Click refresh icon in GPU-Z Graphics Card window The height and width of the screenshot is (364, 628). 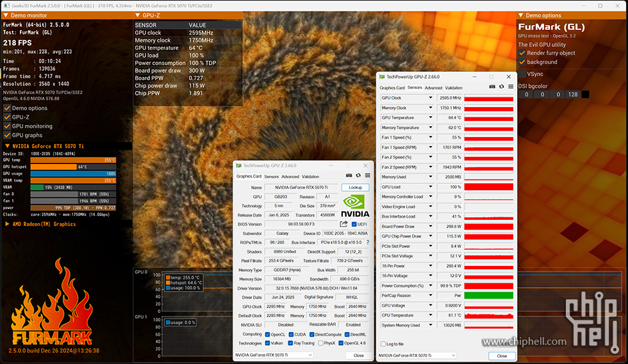click(x=358, y=176)
